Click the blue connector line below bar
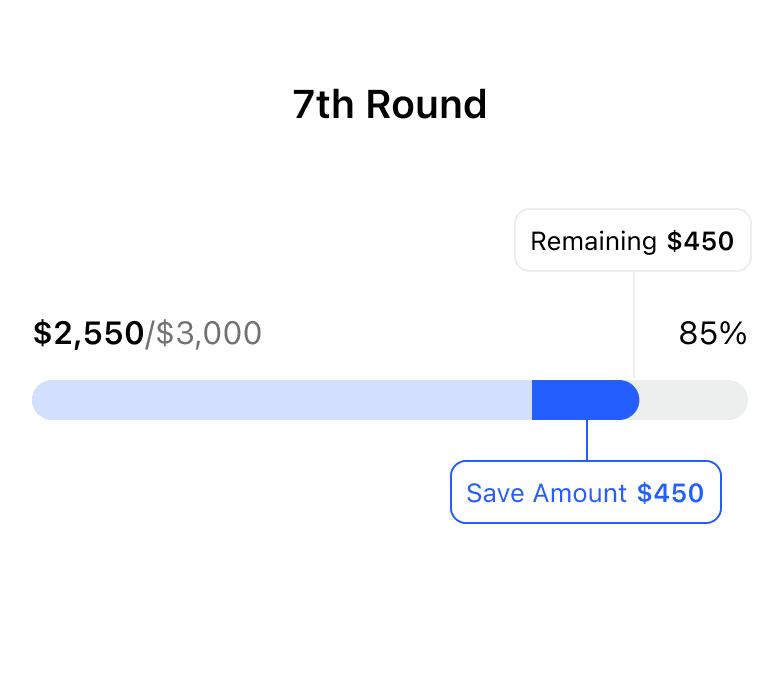Image resolution: width=780 pixels, height=684 pixels. tap(587, 440)
